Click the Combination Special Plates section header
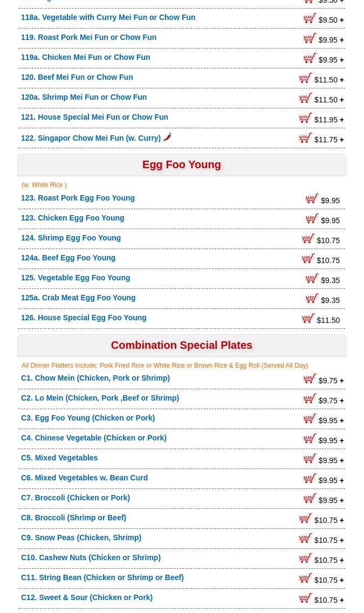This screenshot has height=613, width=364. click(x=182, y=346)
